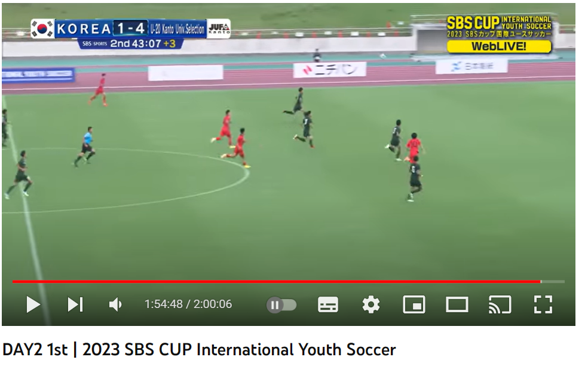Image resolution: width=588 pixels, height=372 pixels.
Task: Toggle the autoplay switch
Action: tap(281, 305)
